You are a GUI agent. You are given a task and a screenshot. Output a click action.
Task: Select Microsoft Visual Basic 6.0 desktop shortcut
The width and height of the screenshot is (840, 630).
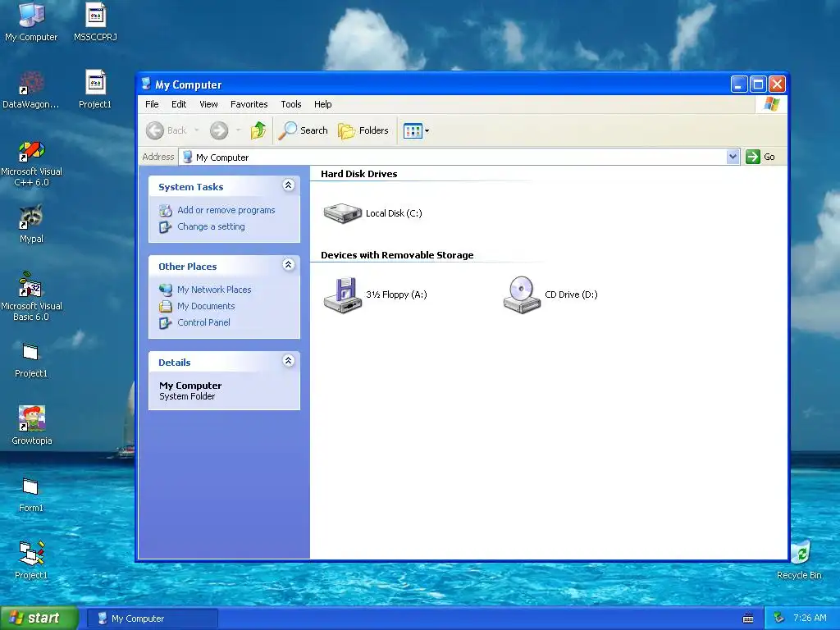point(31,297)
